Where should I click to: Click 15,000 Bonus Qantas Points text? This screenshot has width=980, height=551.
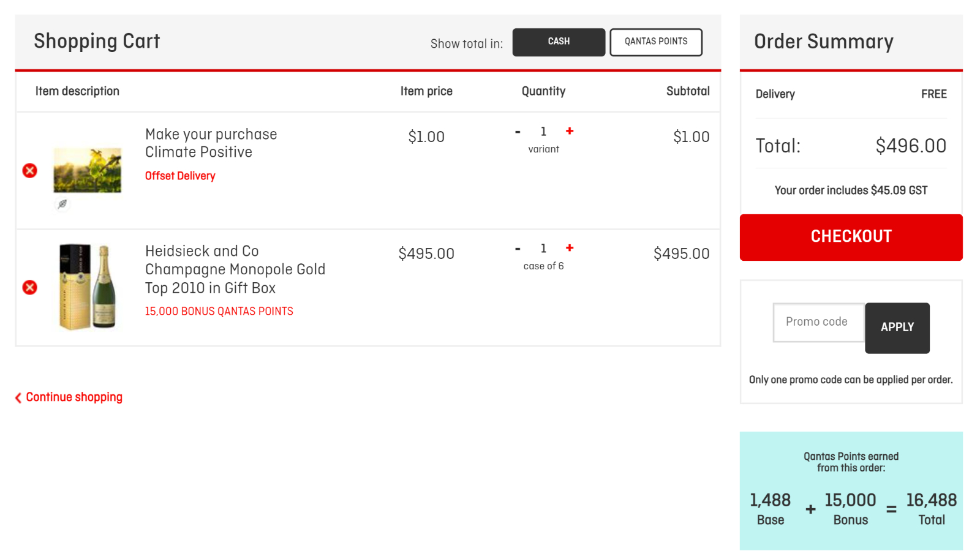click(219, 311)
